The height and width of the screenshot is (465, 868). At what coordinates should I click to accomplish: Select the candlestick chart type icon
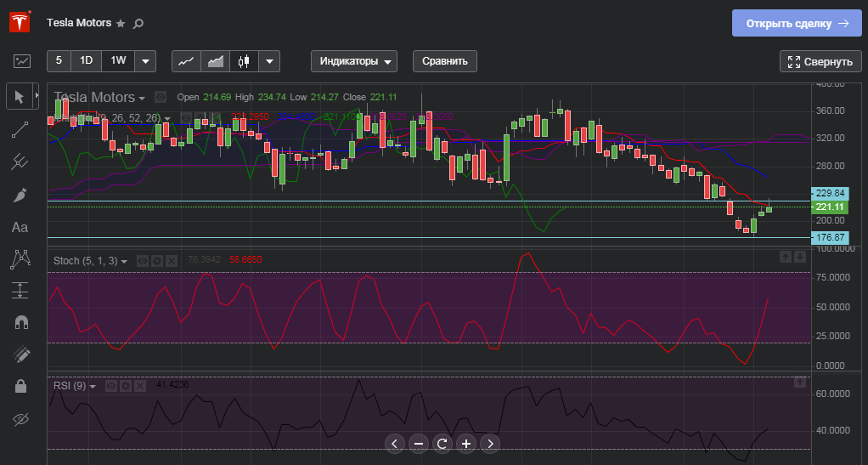coord(245,61)
